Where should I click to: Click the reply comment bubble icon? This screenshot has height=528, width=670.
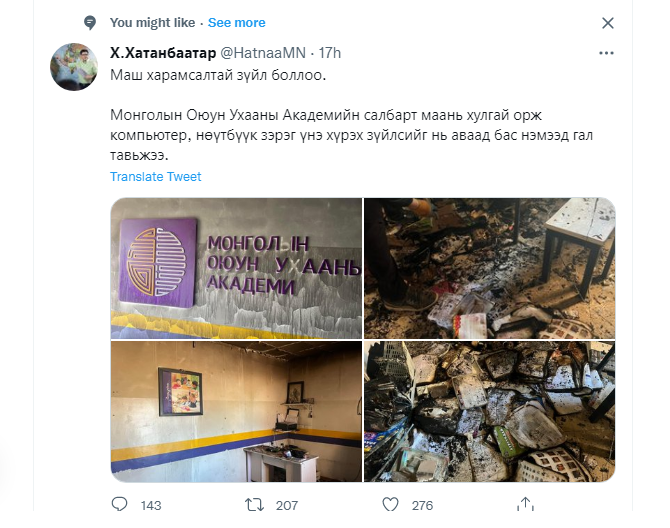pyautogui.click(x=119, y=505)
